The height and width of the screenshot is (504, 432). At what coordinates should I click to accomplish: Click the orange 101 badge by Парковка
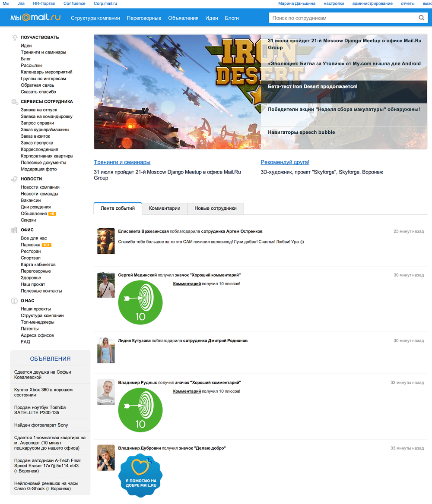[x=47, y=245]
